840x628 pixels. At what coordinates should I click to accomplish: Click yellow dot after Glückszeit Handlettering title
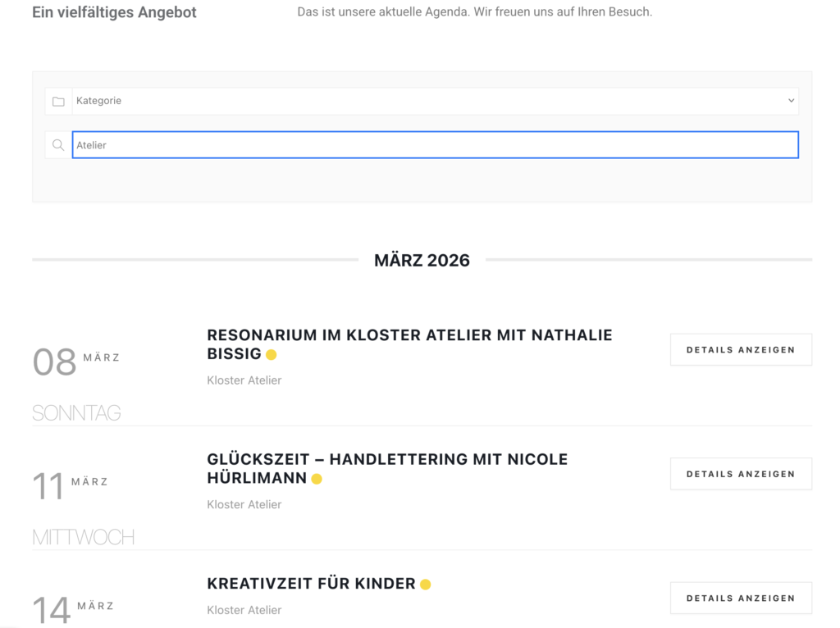(317, 479)
